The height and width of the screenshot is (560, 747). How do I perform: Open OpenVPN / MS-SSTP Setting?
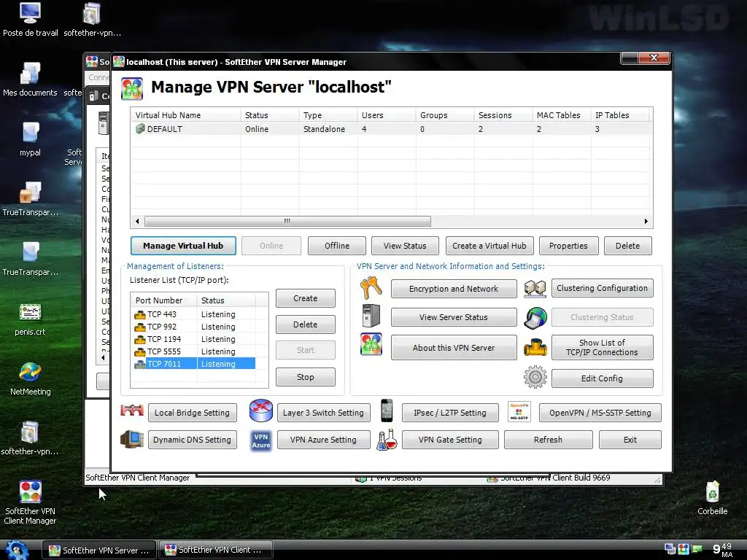[x=600, y=413]
